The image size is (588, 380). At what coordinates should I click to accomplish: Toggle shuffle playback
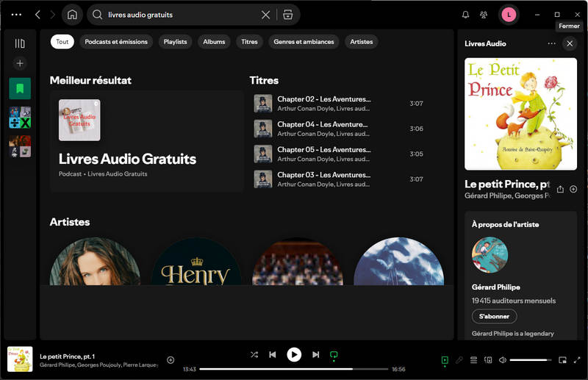(254, 354)
